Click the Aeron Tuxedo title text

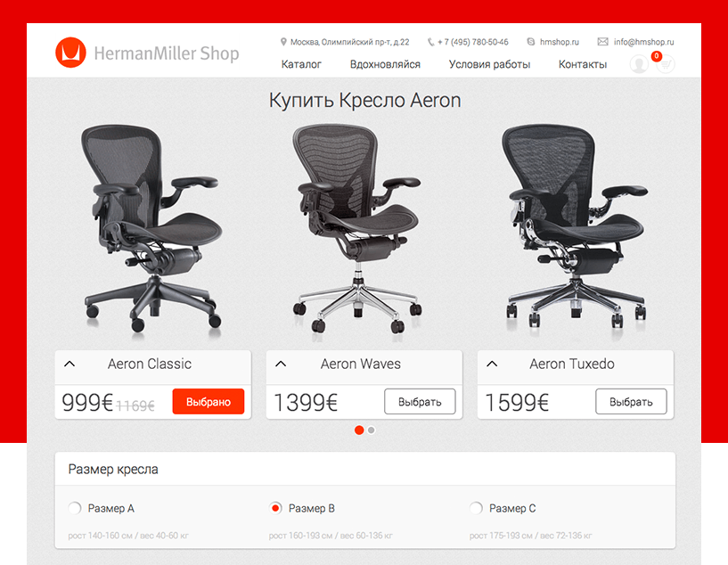[572, 364]
